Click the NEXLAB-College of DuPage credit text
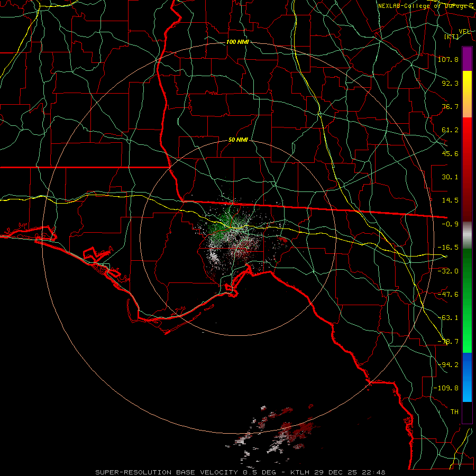 pyautogui.click(x=426, y=6)
